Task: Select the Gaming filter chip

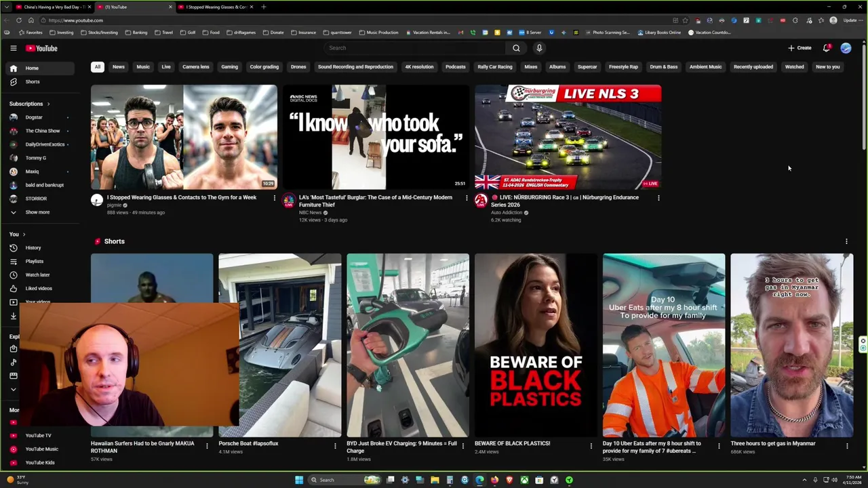Action: 229,66
